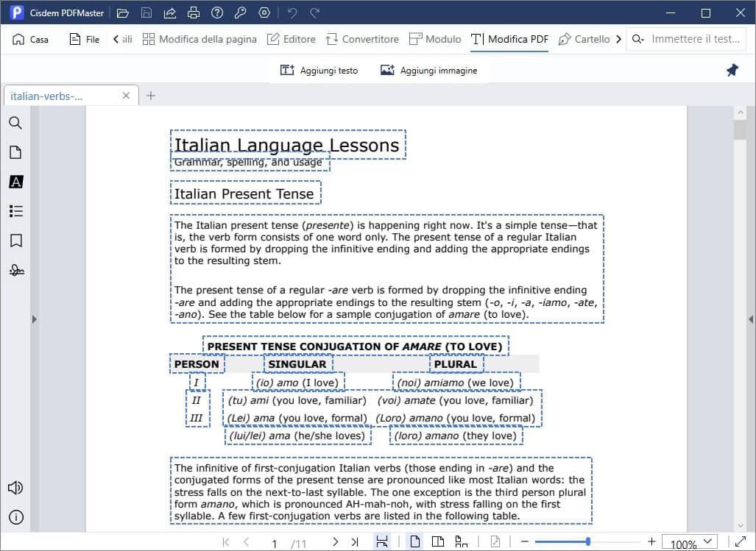Image resolution: width=756 pixels, height=551 pixels.
Task: Open the share/export icon in title bar
Action: point(169,13)
